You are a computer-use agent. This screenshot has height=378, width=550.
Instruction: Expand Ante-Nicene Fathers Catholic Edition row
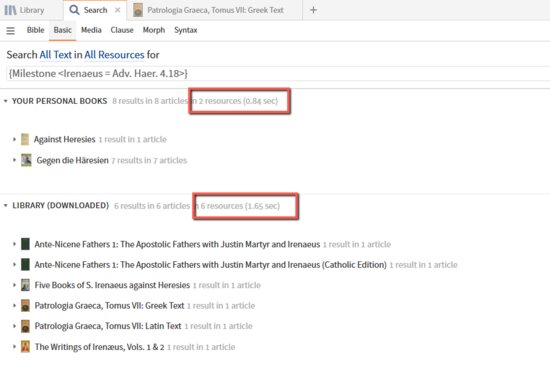click(x=14, y=264)
